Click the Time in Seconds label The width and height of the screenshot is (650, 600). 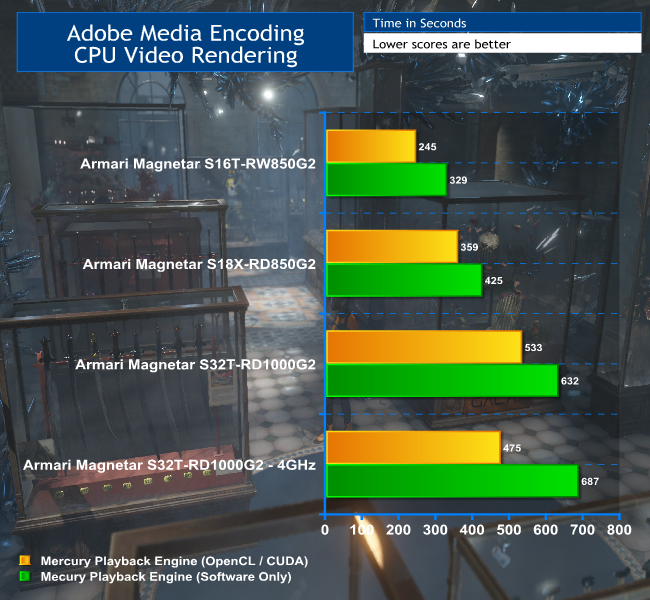point(419,23)
